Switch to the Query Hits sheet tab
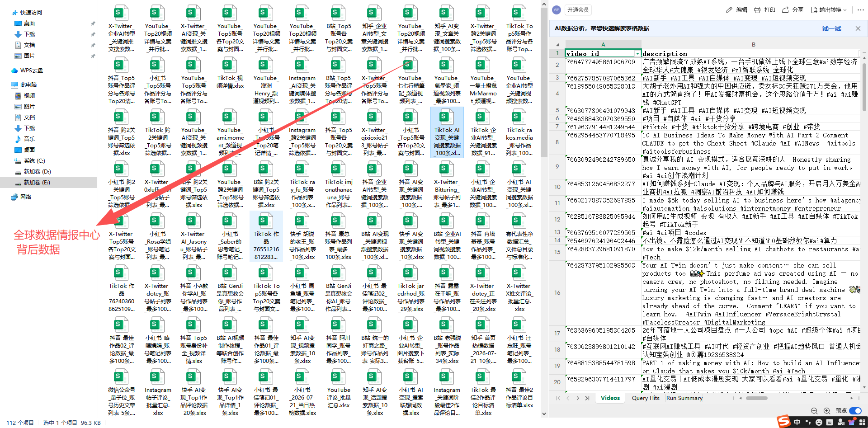 tap(646, 398)
